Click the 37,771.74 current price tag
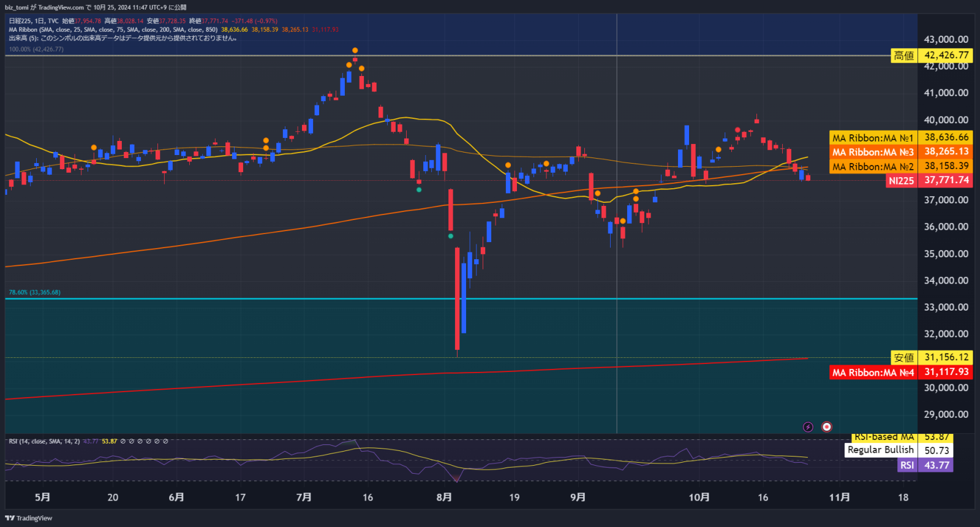 click(946, 180)
